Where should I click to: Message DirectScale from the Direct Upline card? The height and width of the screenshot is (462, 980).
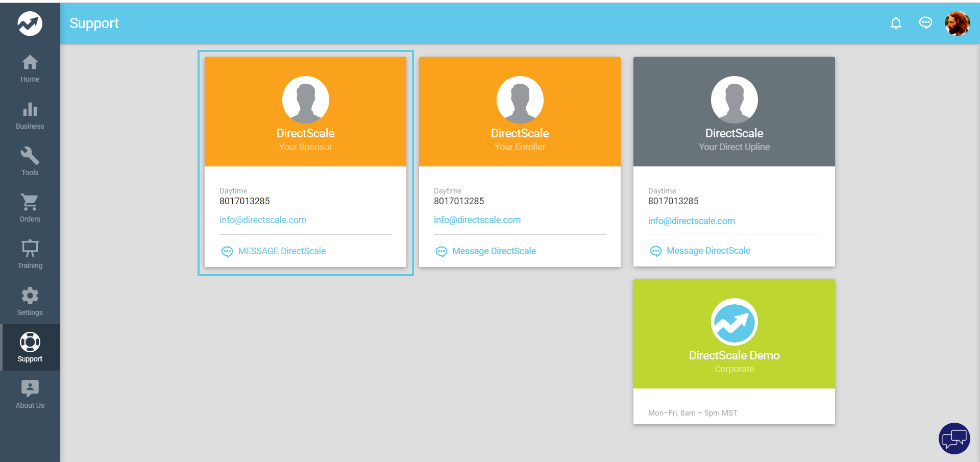tap(708, 251)
